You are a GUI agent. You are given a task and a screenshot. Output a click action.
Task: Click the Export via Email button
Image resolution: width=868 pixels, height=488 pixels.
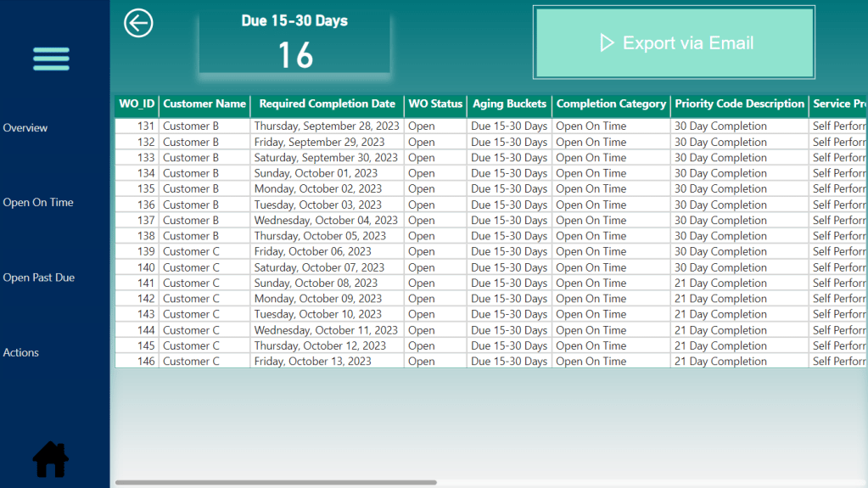click(675, 43)
